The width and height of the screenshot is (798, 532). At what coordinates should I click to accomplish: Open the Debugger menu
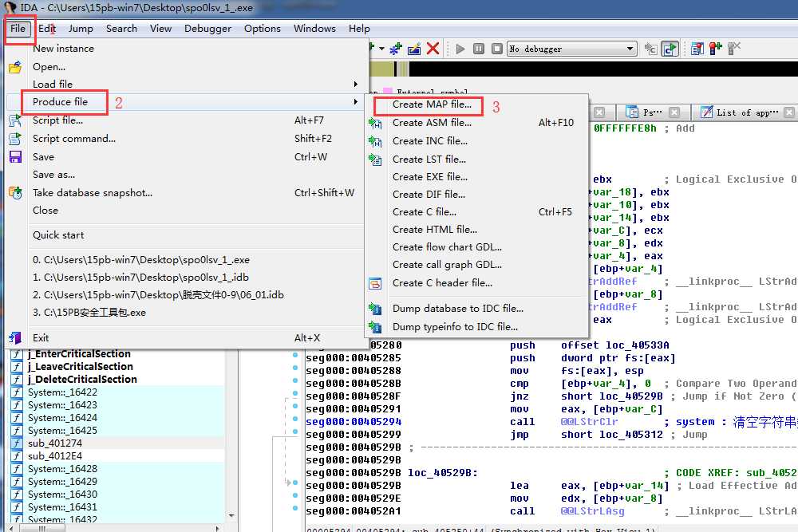coord(207,29)
